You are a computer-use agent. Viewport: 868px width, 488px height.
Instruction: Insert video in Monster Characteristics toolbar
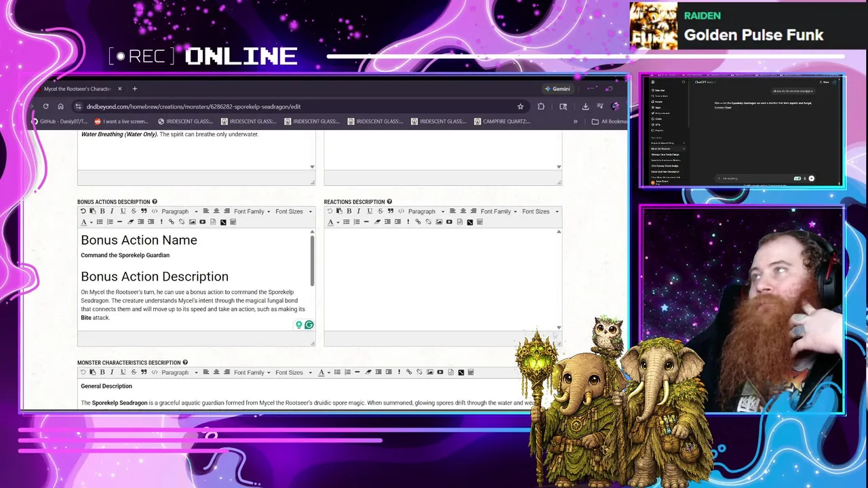440,372
